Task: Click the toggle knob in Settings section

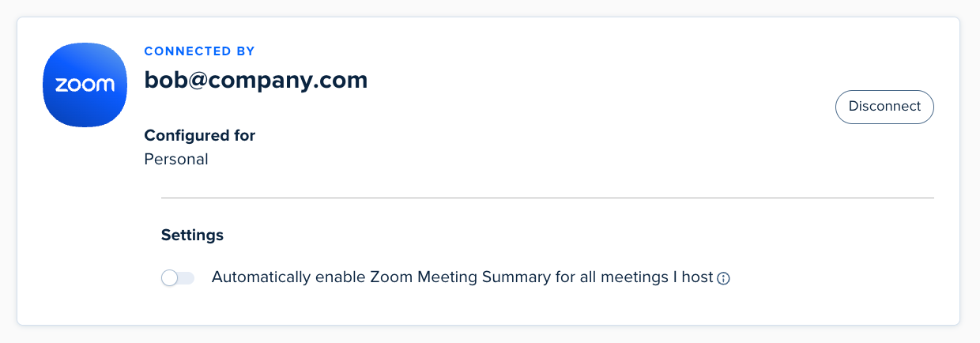Action: pos(169,278)
